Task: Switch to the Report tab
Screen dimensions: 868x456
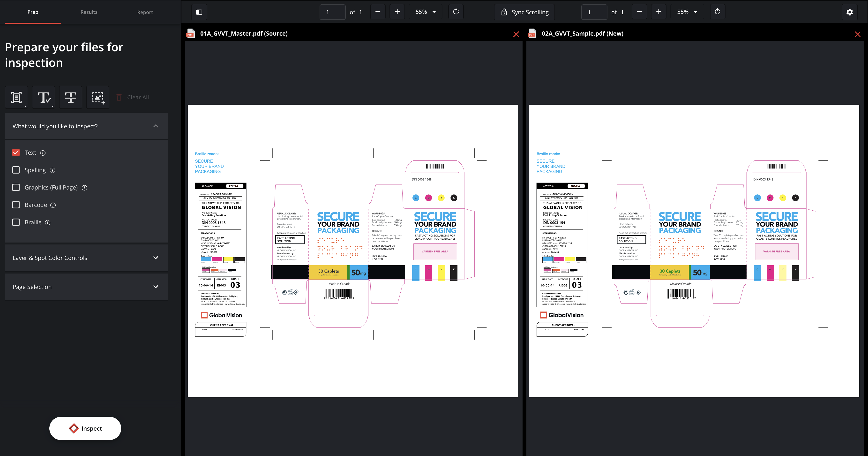Action: (145, 12)
